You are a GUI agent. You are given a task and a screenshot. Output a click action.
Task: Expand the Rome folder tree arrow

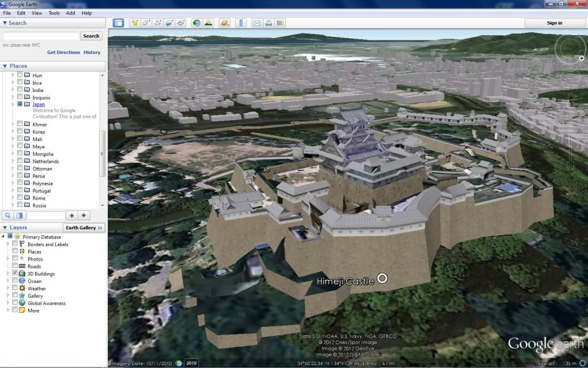tap(13, 198)
